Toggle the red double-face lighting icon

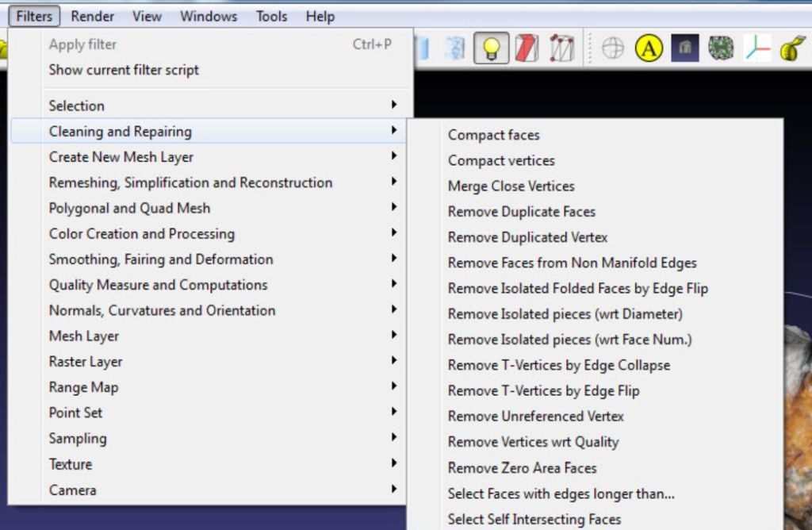click(527, 48)
